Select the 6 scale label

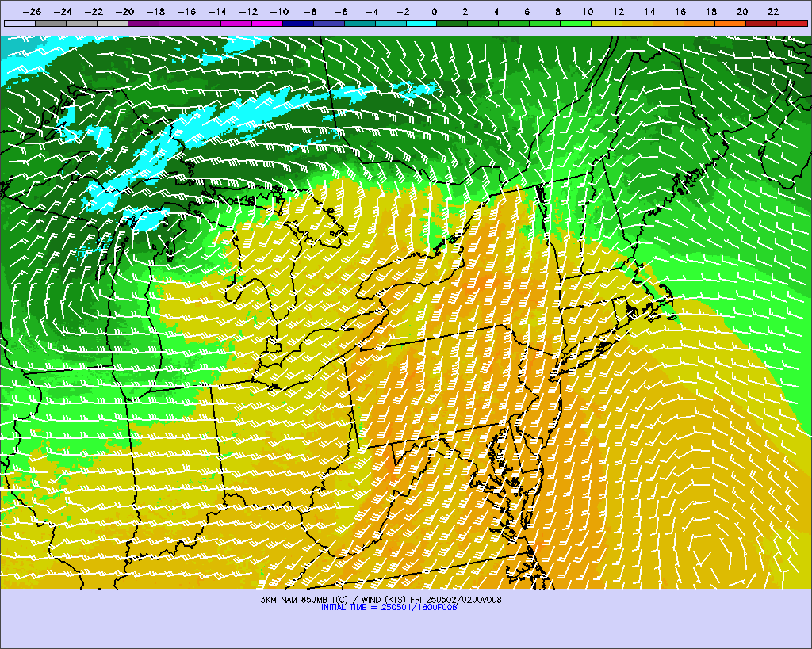tap(527, 11)
